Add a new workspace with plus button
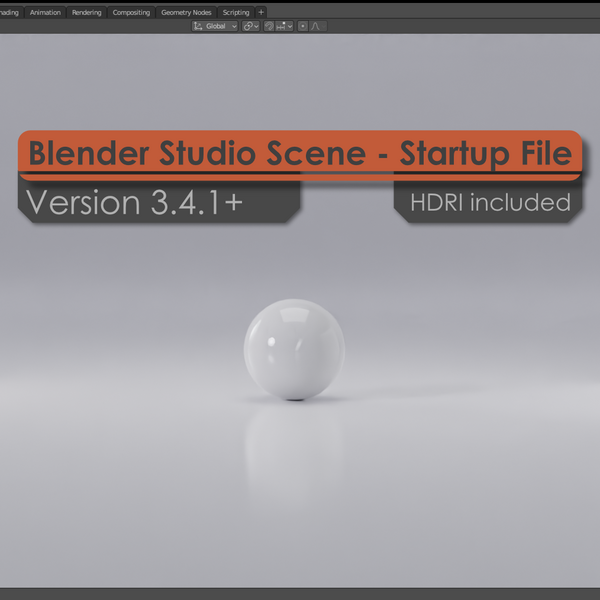The width and height of the screenshot is (600, 600). [x=261, y=12]
